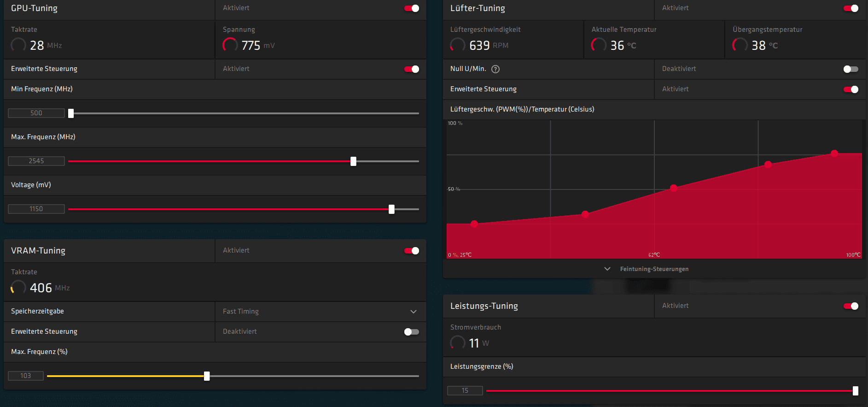Image resolution: width=868 pixels, height=407 pixels.
Task: Click the Voltage (mV) slider handle
Action: pyautogui.click(x=391, y=209)
